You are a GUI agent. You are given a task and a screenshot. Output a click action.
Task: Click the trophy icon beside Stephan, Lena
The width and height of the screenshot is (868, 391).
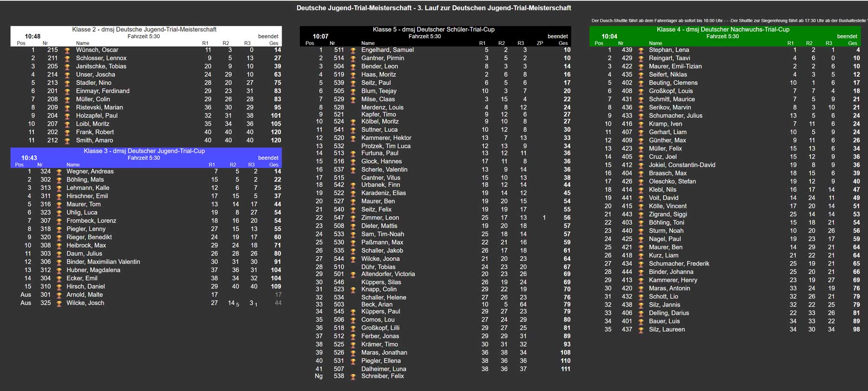(641, 50)
